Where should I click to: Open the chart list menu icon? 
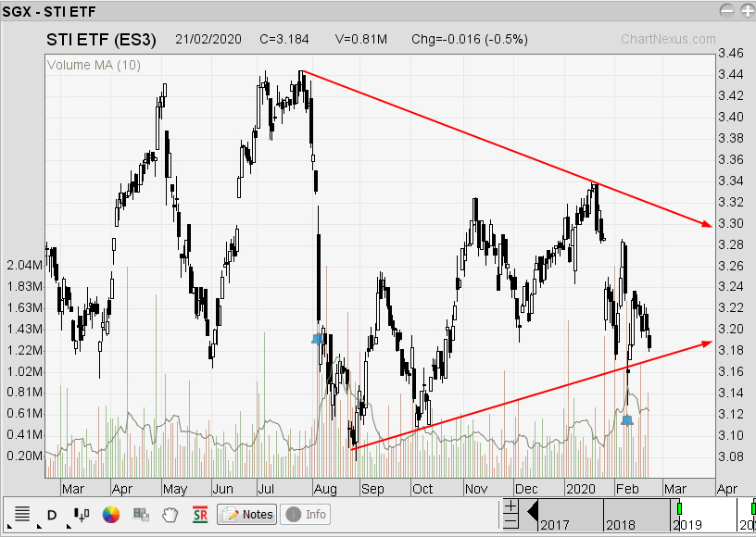[22, 514]
